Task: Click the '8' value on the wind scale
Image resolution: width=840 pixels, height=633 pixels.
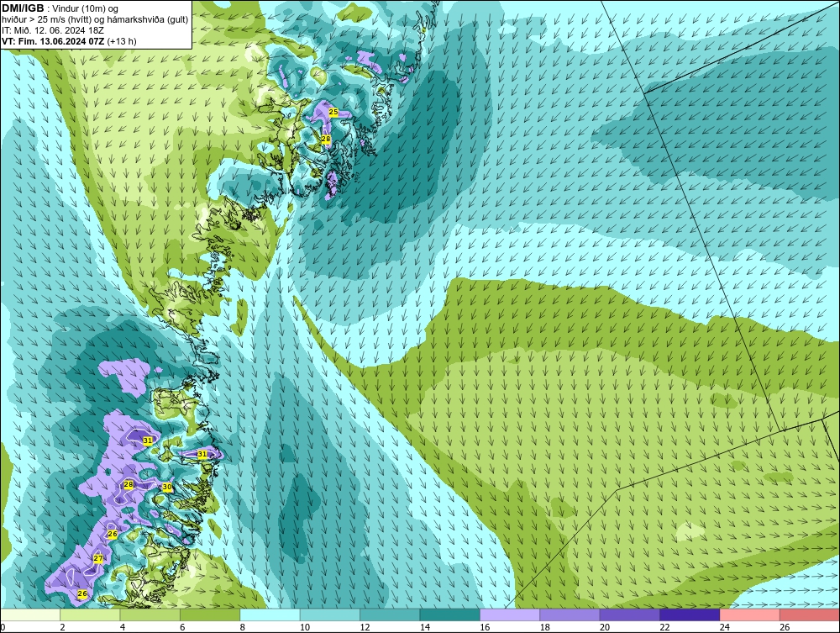Action: [x=243, y=627]
